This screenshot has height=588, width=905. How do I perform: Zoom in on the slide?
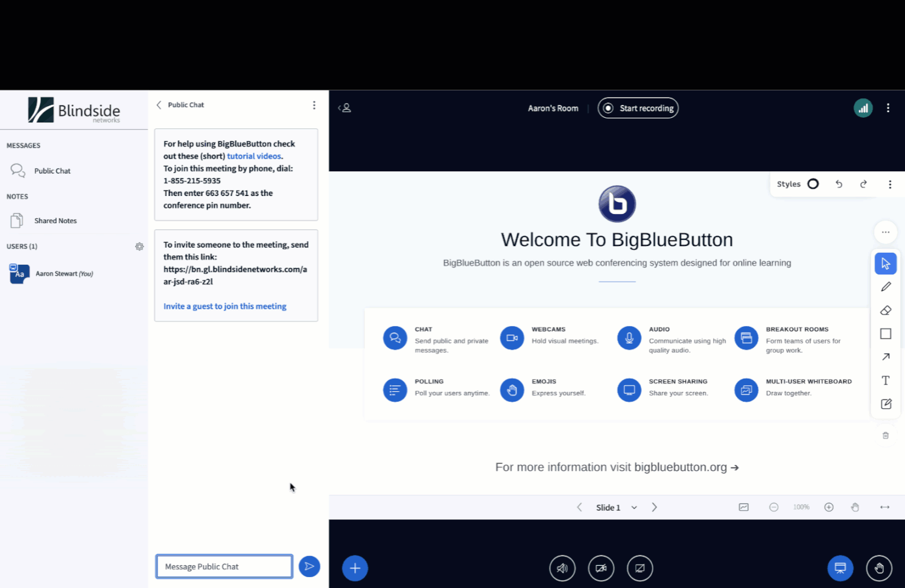point(829,507)
